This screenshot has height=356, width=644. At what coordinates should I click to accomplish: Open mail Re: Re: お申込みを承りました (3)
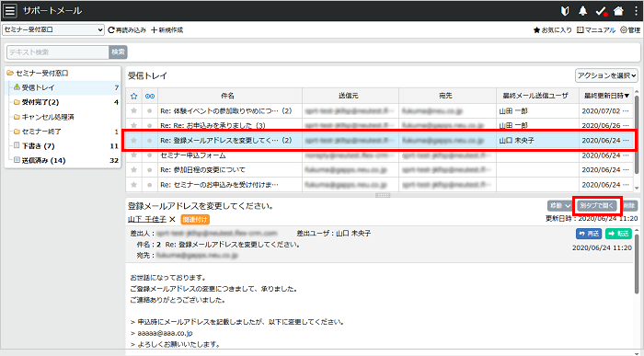(213, 125)
